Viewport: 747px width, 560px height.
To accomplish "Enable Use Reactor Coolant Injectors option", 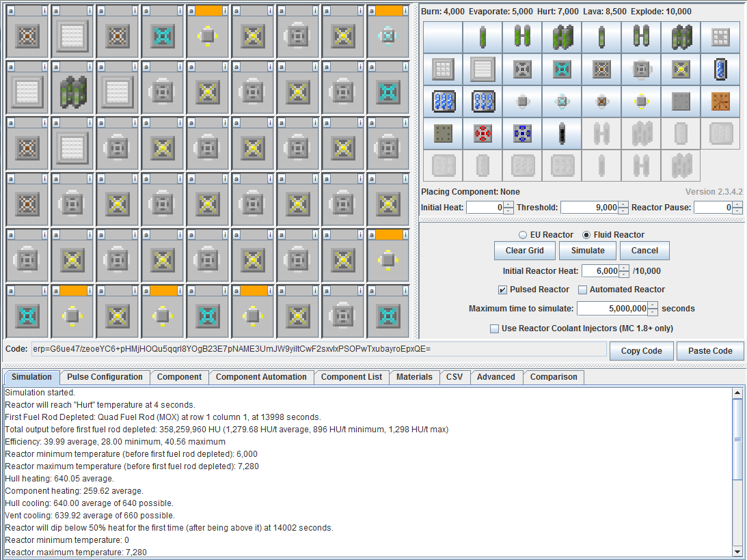I will point(494,328).
